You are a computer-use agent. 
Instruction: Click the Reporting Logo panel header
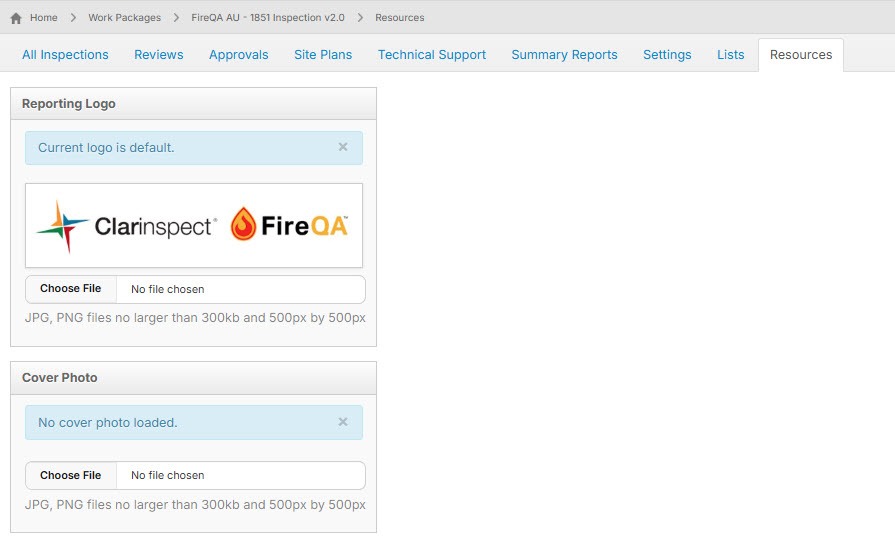[193, 104]
